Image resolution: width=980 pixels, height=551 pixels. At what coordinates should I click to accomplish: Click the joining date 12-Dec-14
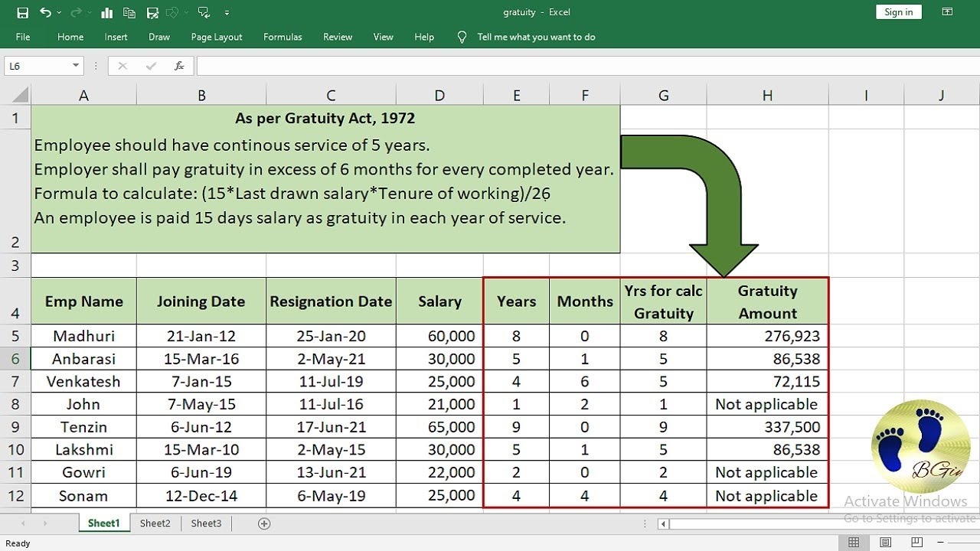point(201,495)
